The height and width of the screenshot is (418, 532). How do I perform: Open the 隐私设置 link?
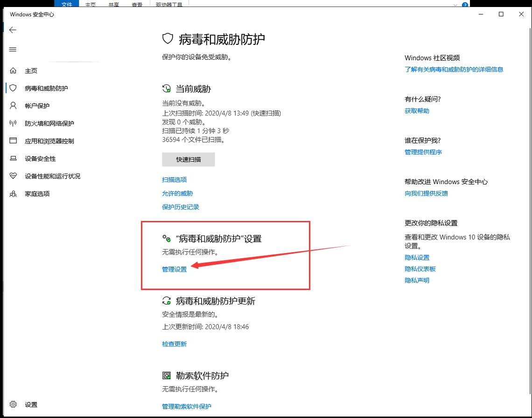[x=417, y=258]
